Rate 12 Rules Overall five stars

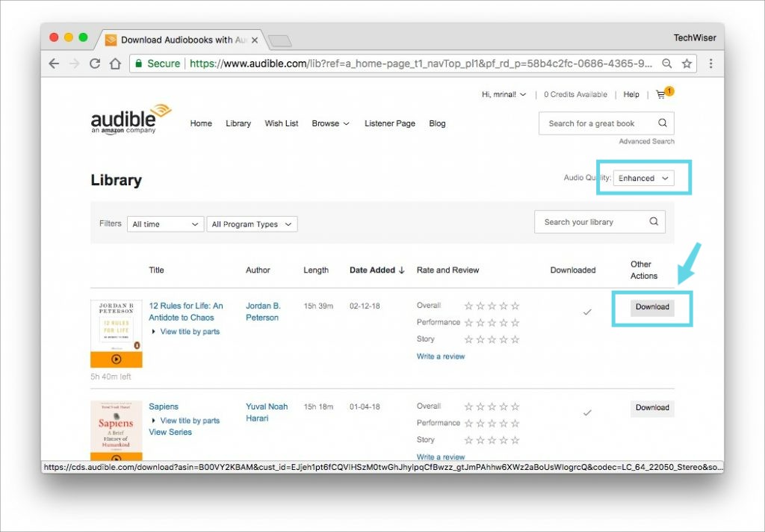[x=515, y=306]
